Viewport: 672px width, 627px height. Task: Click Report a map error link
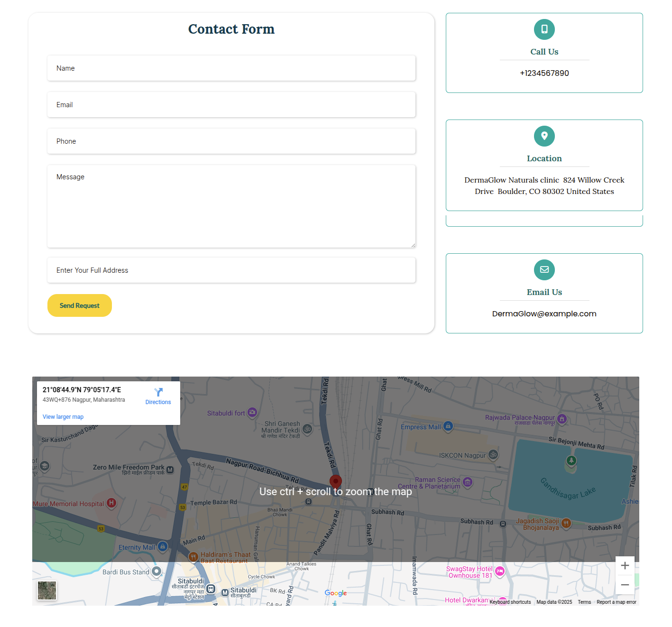pyautogui.click(x=617, y=602)
